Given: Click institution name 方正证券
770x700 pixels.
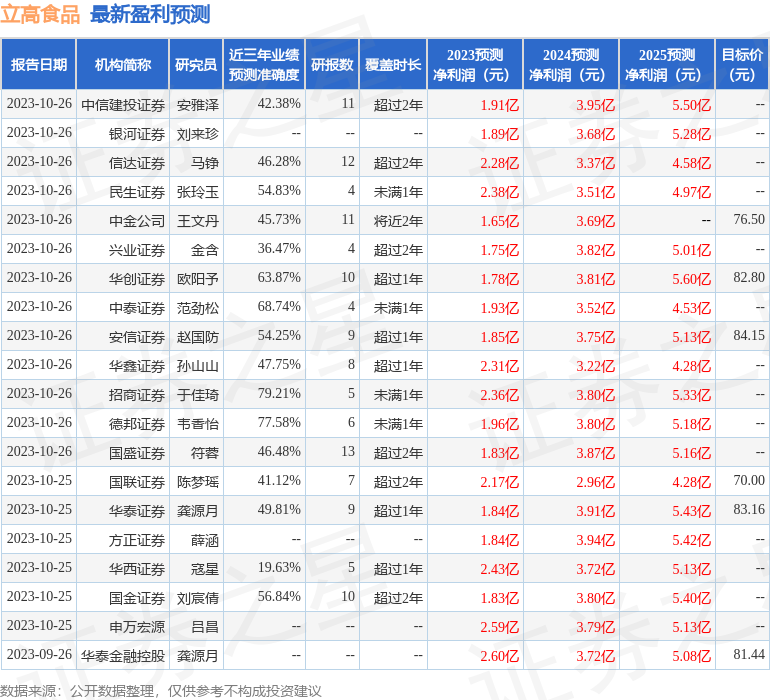Looking at the screenshot, I should coord(137,539).
